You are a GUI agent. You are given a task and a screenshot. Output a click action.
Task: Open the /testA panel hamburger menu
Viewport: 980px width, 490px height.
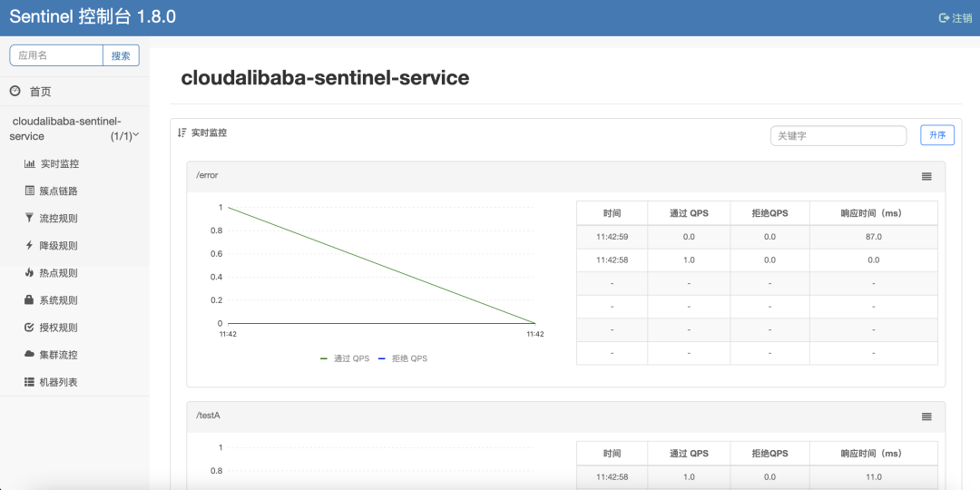pyautogui.click(x=926, y=416)
